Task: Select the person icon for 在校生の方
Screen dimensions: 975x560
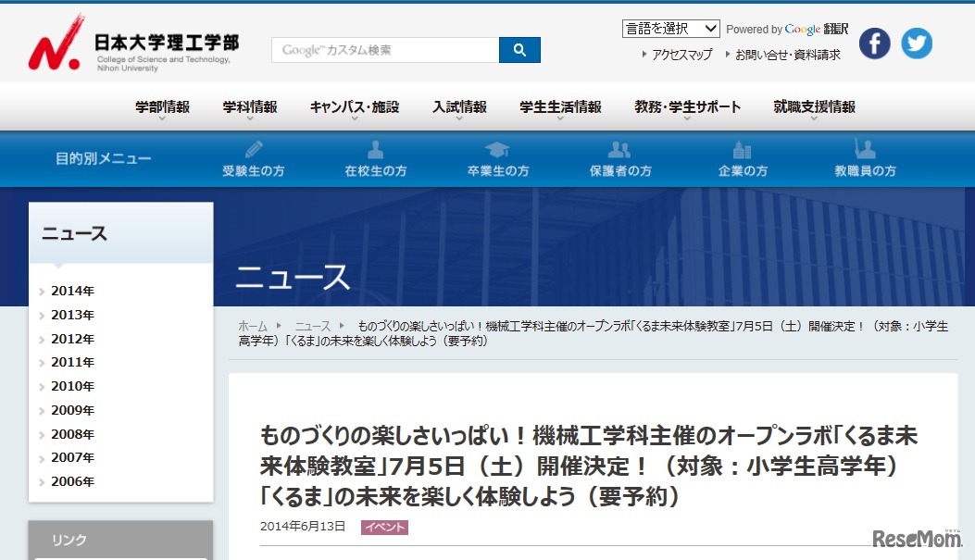Action: 374,148
